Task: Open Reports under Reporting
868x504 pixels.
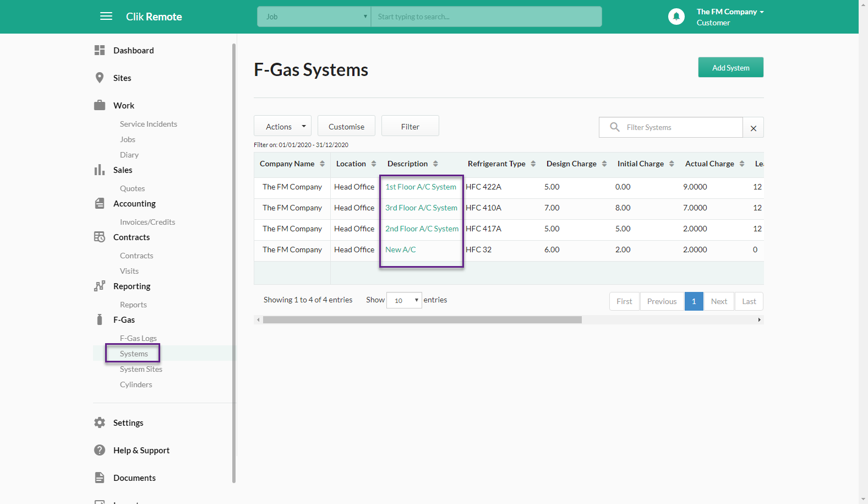Action: coord(133,305)
